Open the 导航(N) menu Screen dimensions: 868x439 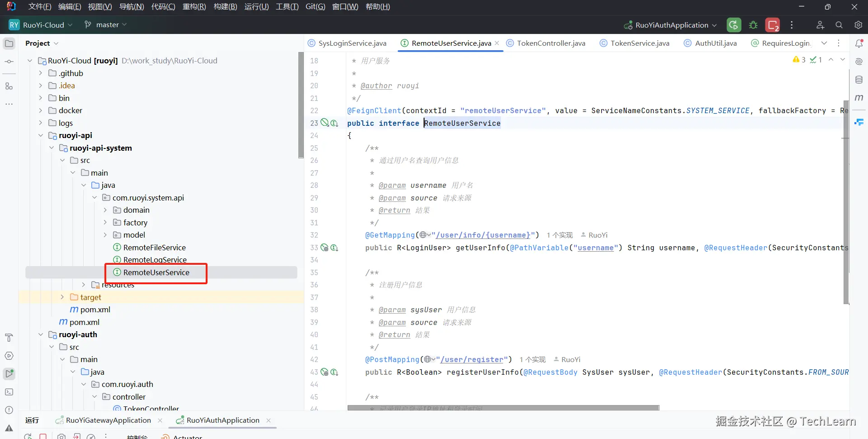point(132,7)
